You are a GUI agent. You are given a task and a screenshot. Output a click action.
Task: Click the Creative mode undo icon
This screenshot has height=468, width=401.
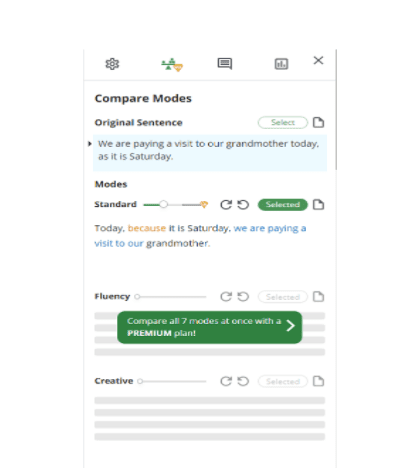(243, 381)
